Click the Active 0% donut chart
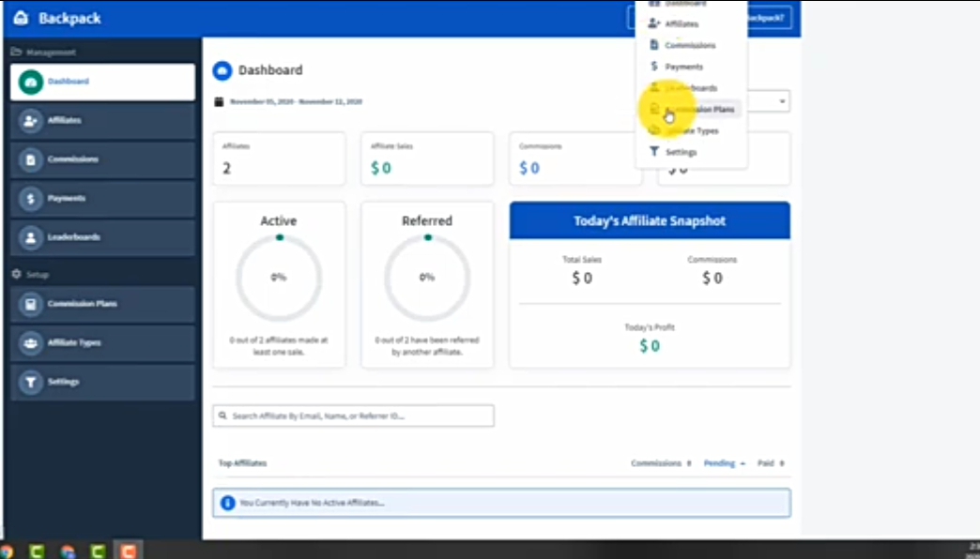The width and height of the screenshot is (980, 559). pos(279,278)
